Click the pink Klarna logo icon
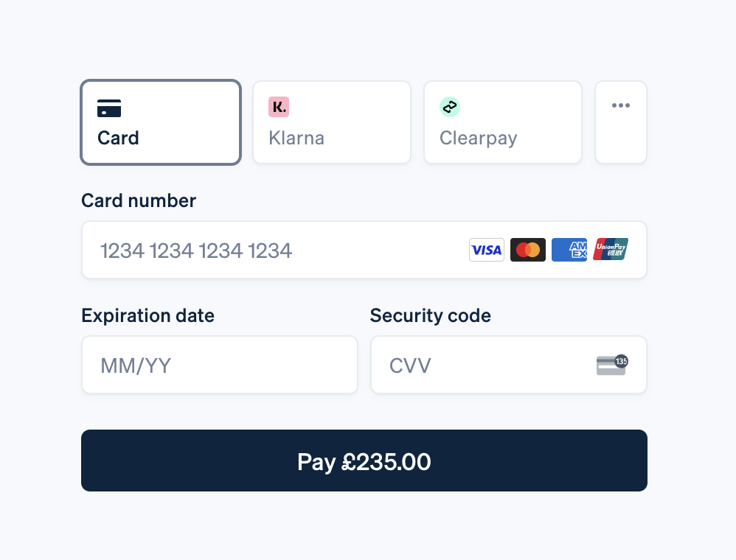The width and height of the screenshot is (736, 560). tap(279, 107)
